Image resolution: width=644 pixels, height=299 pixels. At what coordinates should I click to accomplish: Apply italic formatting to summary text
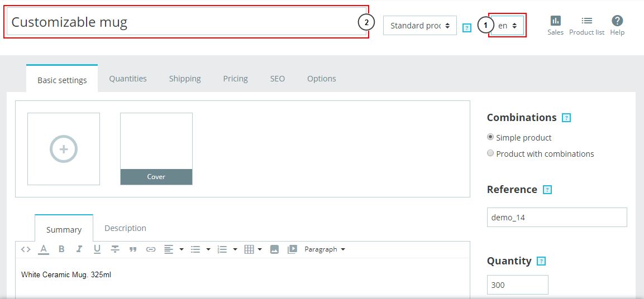[x=79, y=249]
